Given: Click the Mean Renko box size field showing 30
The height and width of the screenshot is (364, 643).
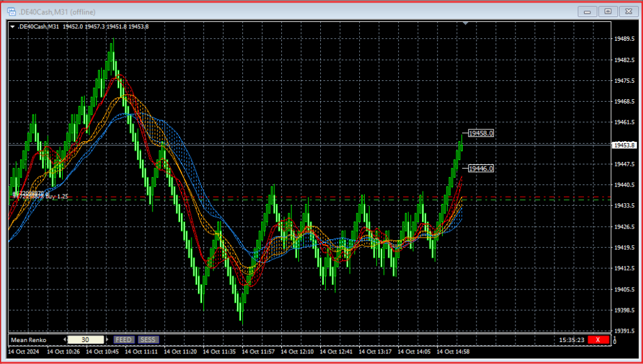Looking at the screenshot, I should [85, 340].
